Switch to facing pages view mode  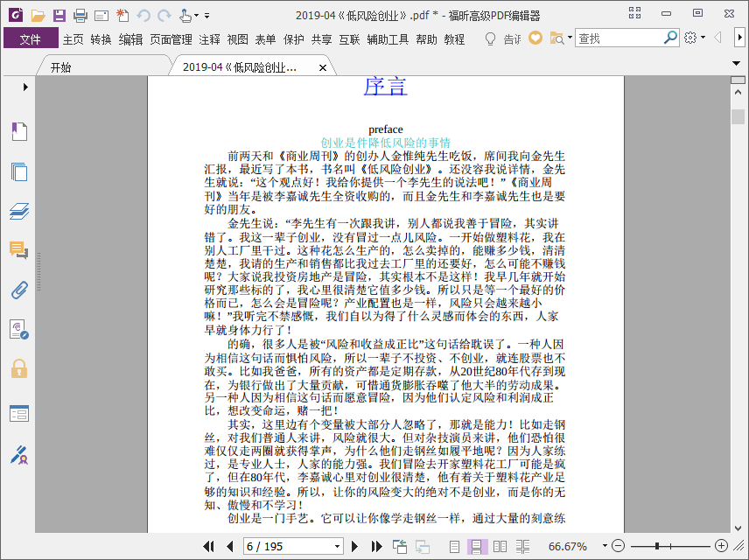pyautogui.click(x=500, y=546)
